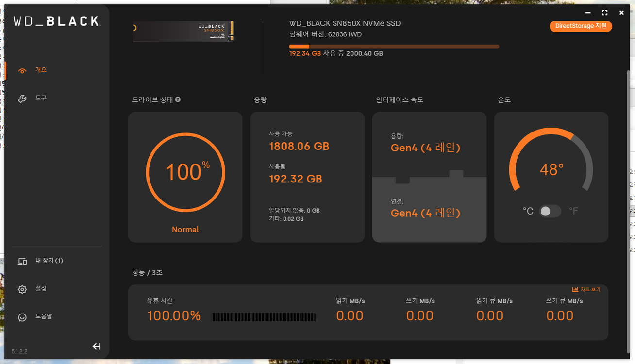Click the 100% drive health circle
This screenshot has width=635, height=364.
coord(185,172)
